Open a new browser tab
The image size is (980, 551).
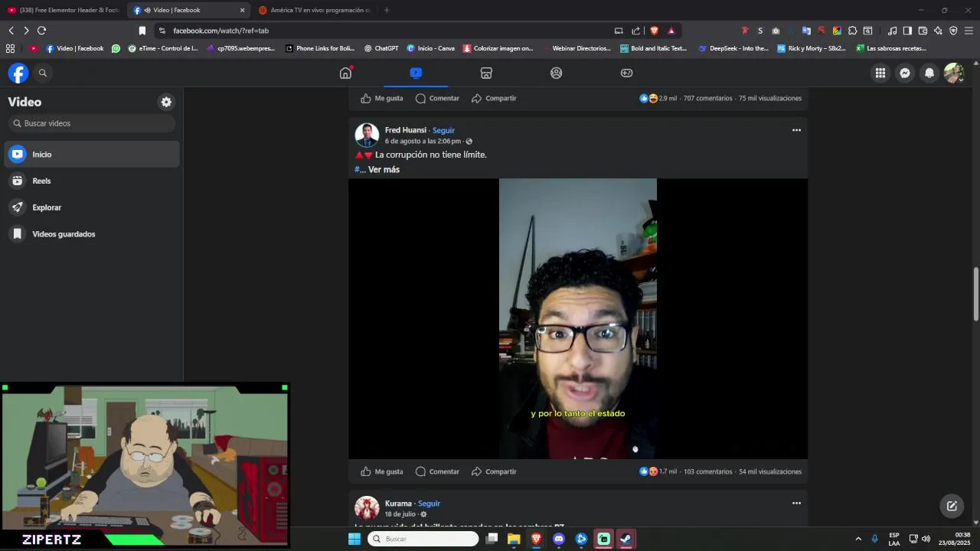coord(386,10)
